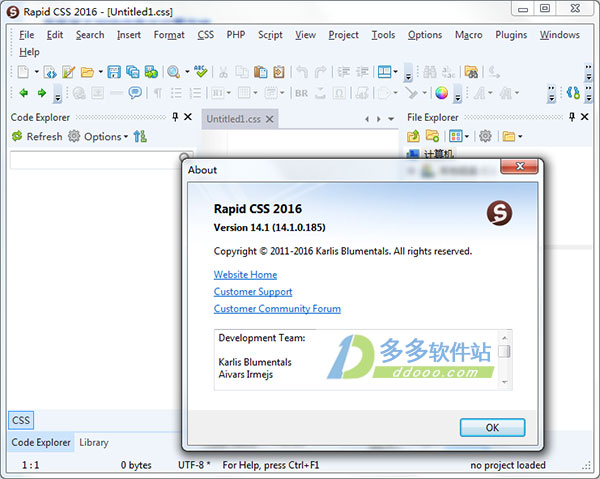
Task: Click the blue braces CSS icon
Action: pyautogui.click(x=573, y=93)
